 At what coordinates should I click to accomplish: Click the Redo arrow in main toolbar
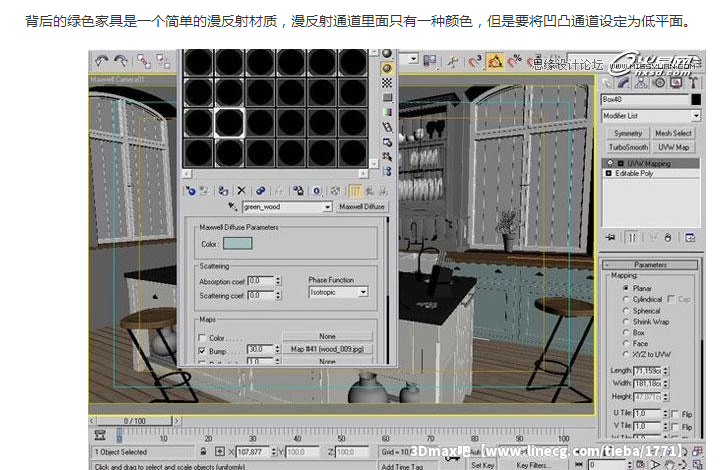click(119, 62)
